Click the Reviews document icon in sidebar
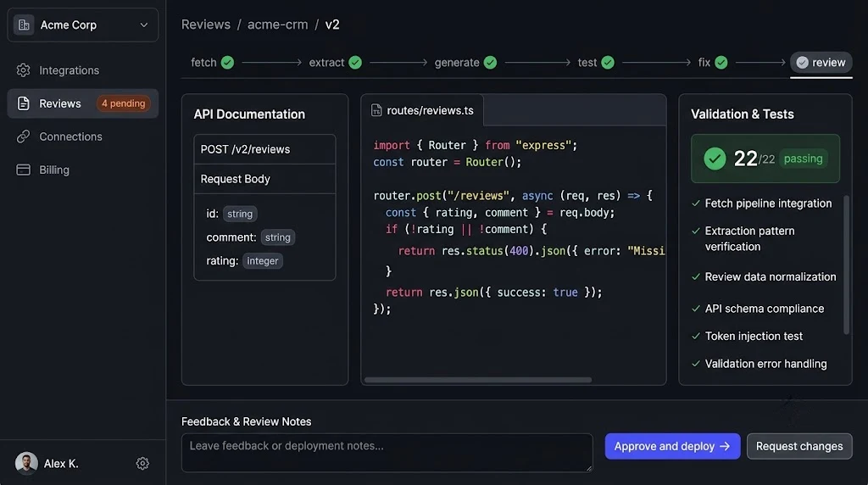The width and height of the screenshot is (868, 485). [23, 103]
